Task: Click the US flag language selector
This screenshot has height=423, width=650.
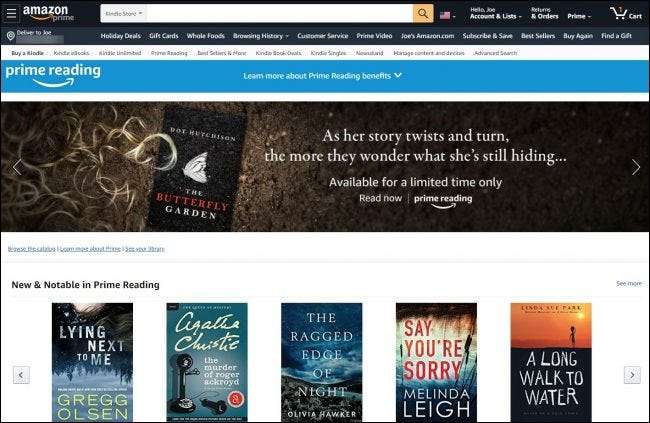Action: (x=448, y=16)
